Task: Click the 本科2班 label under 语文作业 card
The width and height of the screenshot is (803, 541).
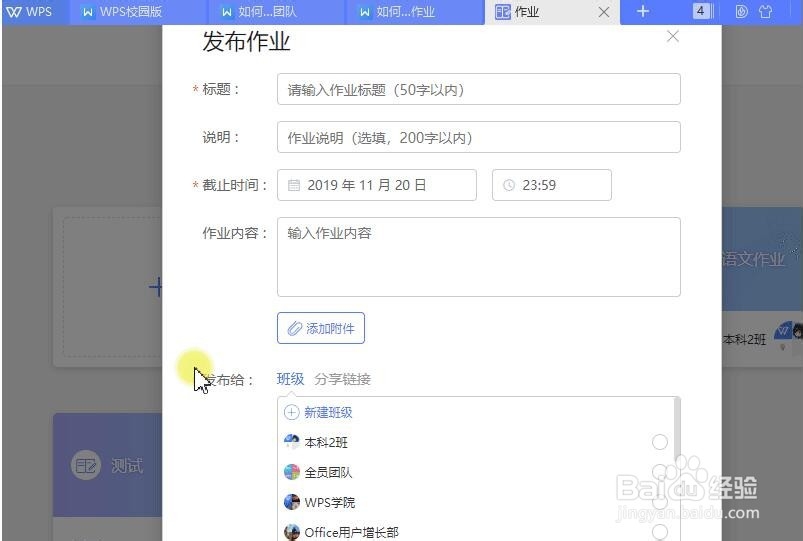Action: tap(745, 339)
